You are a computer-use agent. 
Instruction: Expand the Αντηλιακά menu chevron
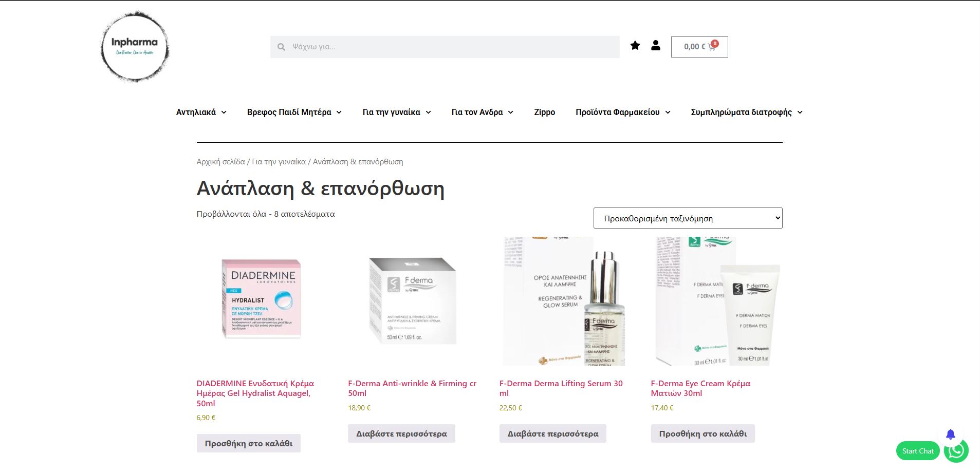(224, 112)
